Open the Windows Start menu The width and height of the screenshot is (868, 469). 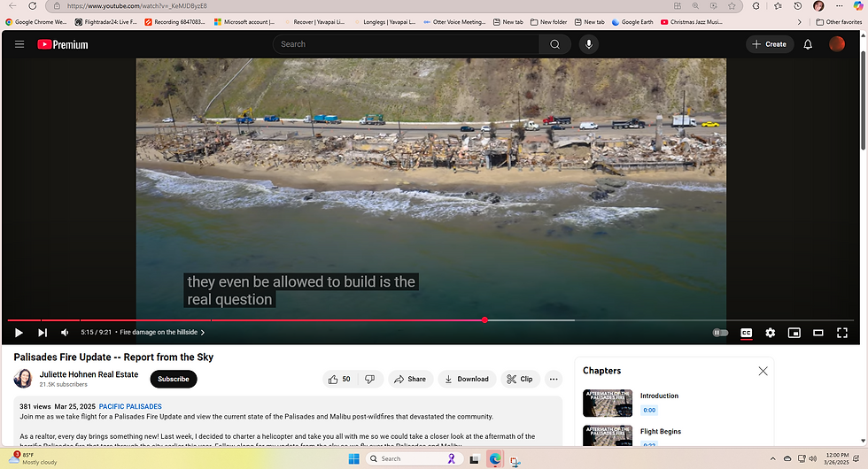[353, 458]
